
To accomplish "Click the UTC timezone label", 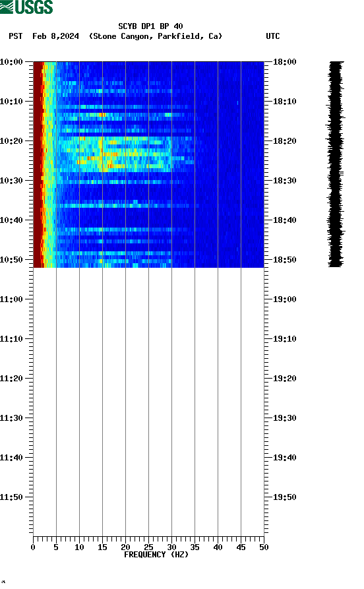I will point(273,36).
